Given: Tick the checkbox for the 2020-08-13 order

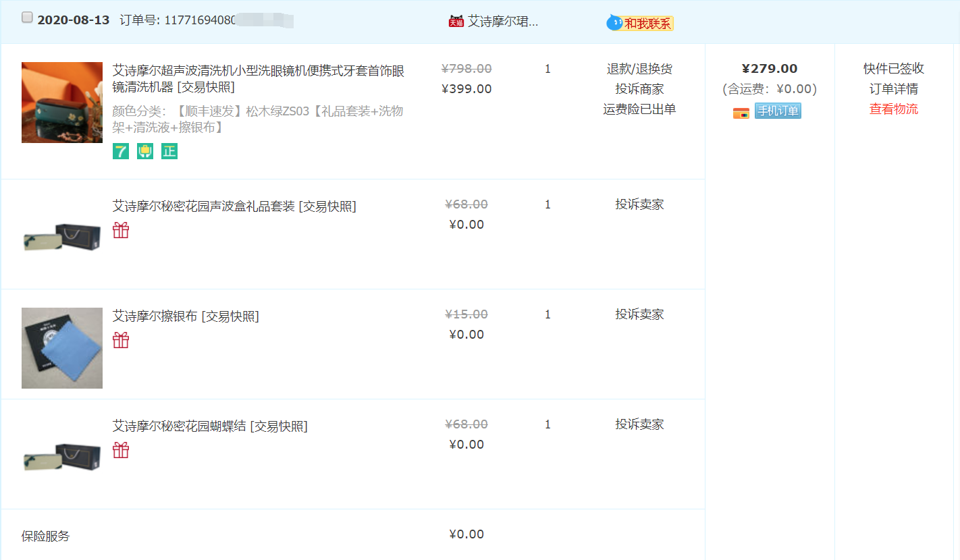Looking at the screenshot, I should [x=27, y=18].
